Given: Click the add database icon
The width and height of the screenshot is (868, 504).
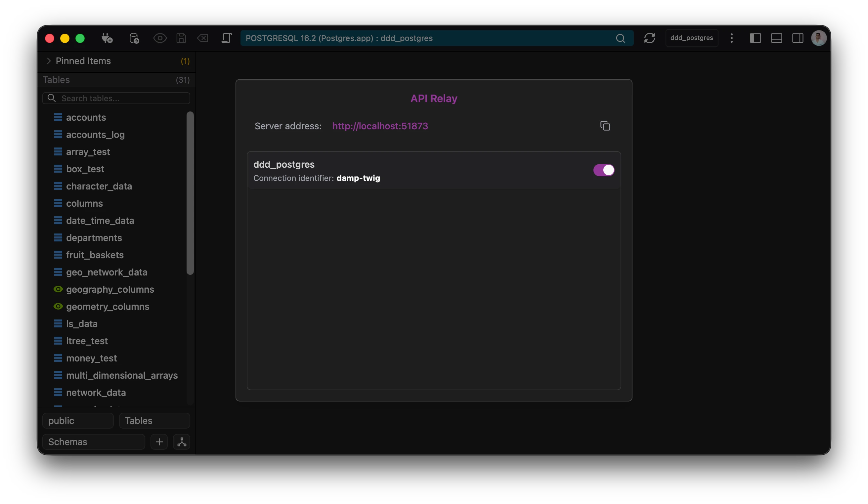Looking at the screenshot, I should coord(134,38).
